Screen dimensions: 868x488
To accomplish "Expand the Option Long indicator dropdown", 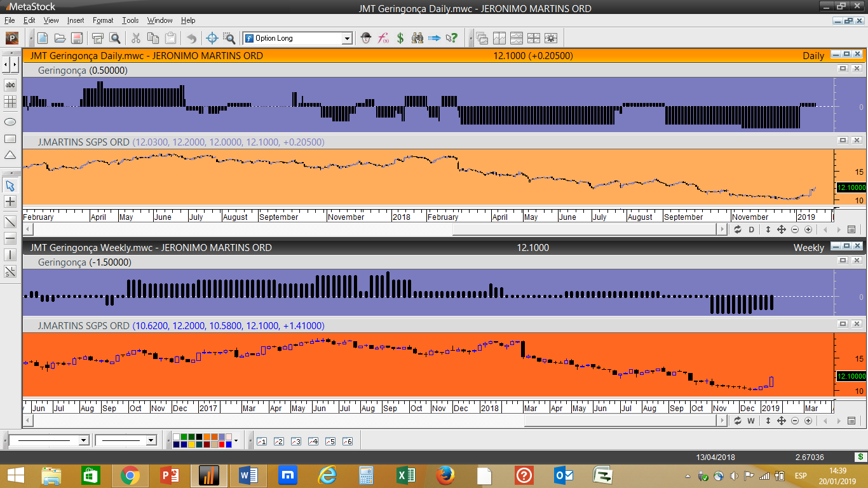I will pyautogui.click(x=347, y=39).
